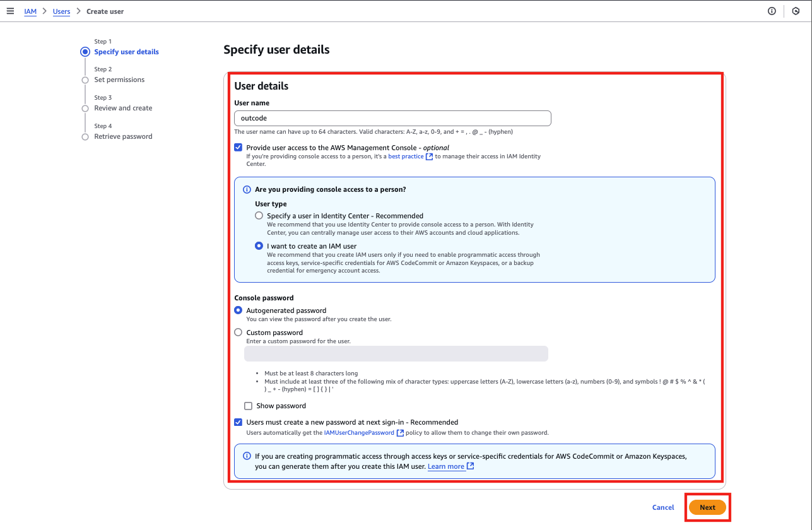Click external link icon beside best practice
This screenshot has height=530, width=812.
pos(430,156)
